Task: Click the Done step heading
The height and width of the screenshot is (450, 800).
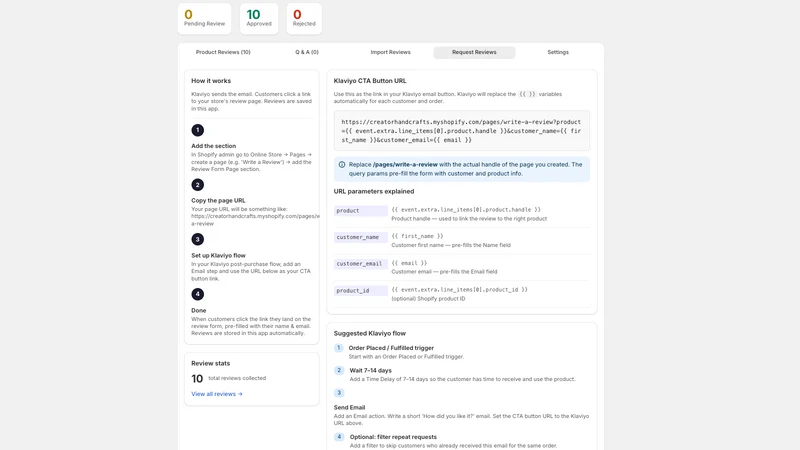Action: [x=198, y=310]
